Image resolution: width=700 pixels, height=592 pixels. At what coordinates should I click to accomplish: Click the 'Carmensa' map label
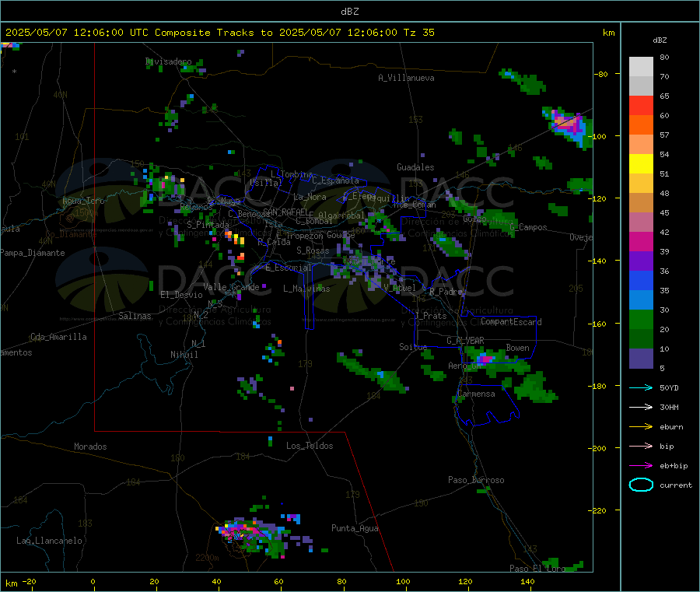tap(476, 394)
